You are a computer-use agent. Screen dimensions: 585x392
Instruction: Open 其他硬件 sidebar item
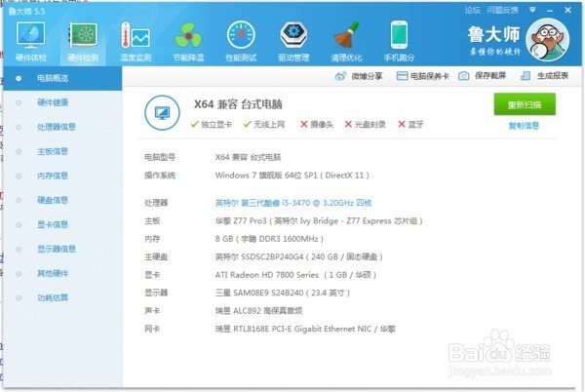pyautogui.click(x=62, y=273)
